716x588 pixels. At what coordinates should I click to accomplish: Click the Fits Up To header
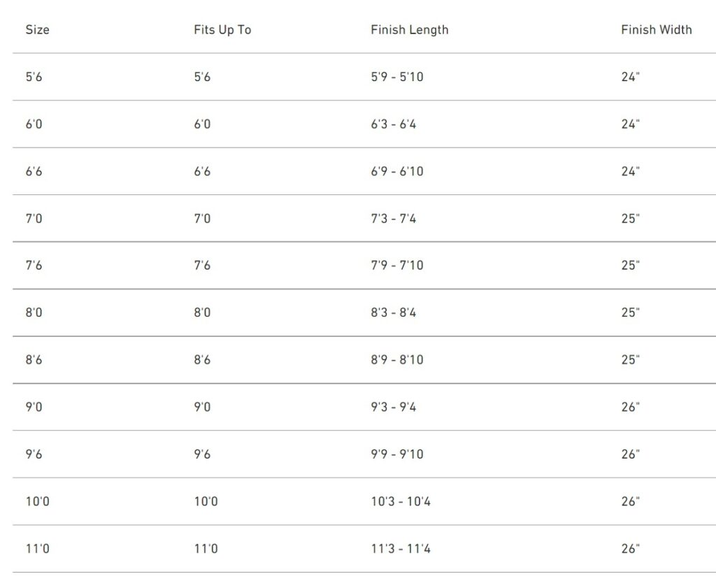click(222, 30)
